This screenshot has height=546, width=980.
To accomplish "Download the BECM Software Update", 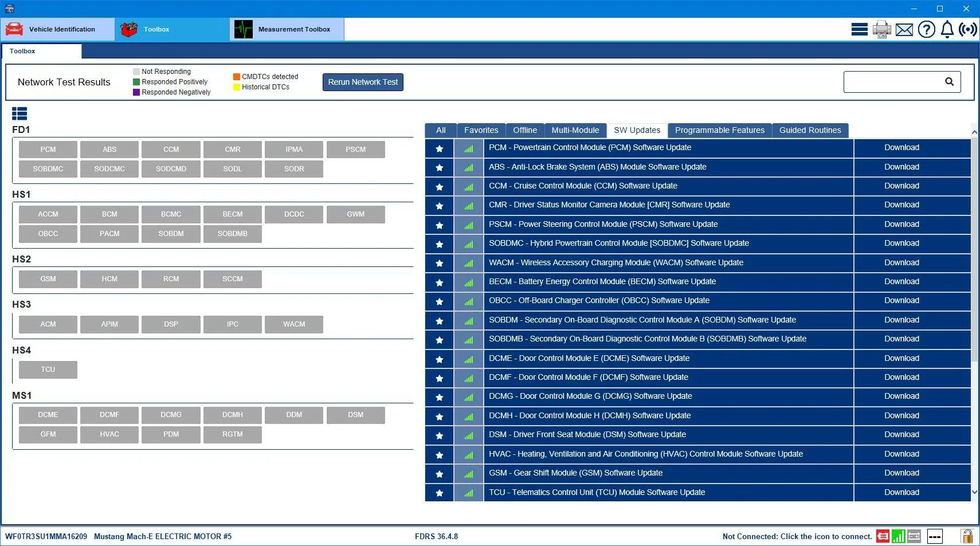I will click(901, 282).
